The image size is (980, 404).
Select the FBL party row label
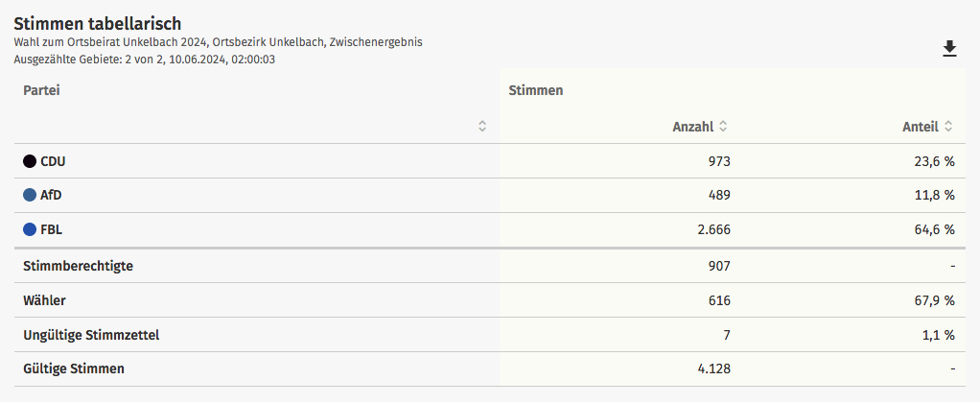[x=51, y=229]
